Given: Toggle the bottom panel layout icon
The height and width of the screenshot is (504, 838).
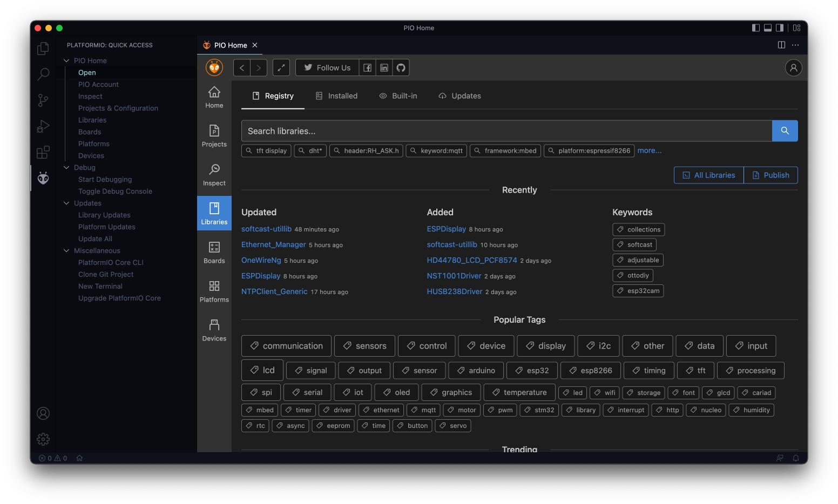Looking at the screenshot, I should coord(768,28).
